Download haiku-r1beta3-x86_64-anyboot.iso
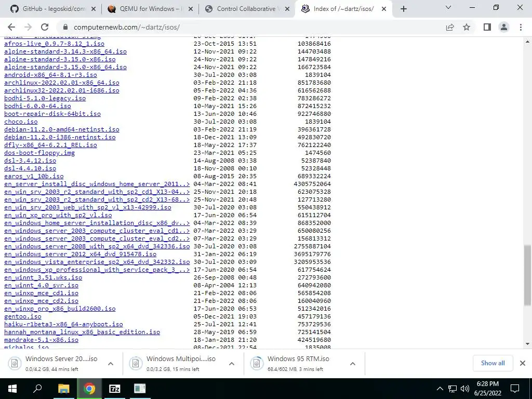 click(x=63, y=325)
